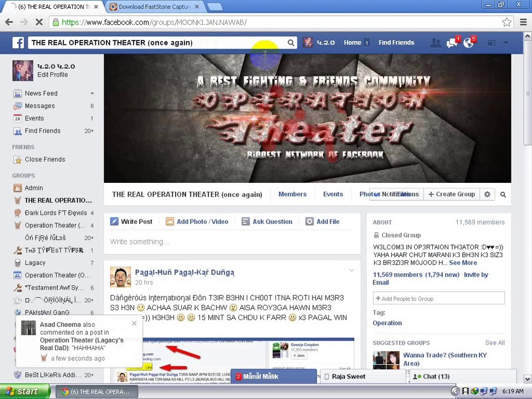Open post options chevron on Pagal-Hun post
The height and width of the screenshot is (399, 532).
[x=352, y=270]
